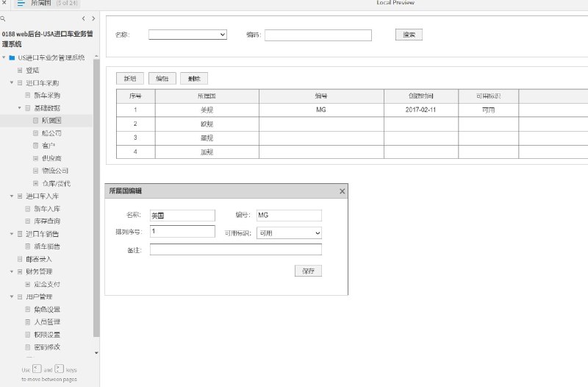This screenshot has height=387, width=588.
Task: Click the 排列序号 input field
Action: tap(182, 231)
